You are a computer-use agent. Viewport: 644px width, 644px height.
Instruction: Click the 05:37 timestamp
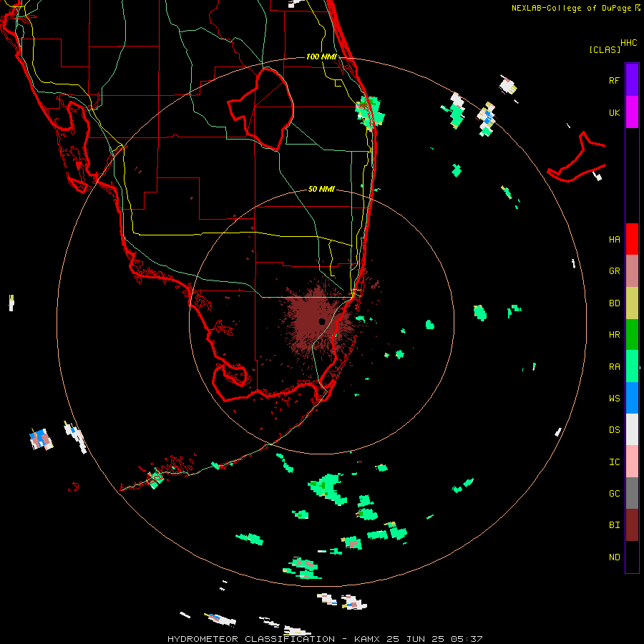pyautogui.click(x=467, y=639)
